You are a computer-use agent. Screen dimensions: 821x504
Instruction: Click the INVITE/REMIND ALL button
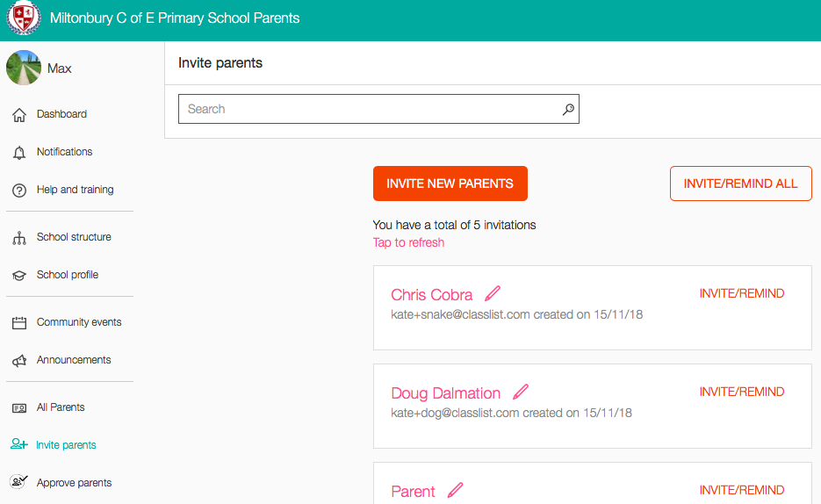click(740, 184)
